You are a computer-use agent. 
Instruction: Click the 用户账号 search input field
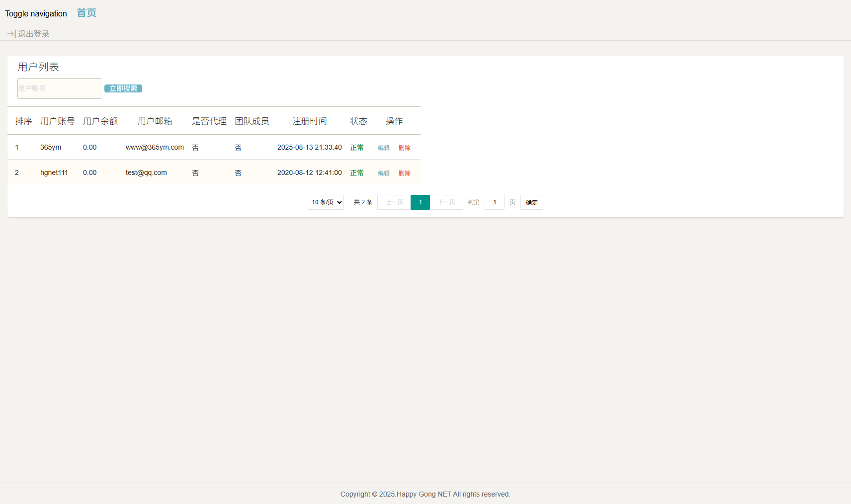(x=60, y=88)
